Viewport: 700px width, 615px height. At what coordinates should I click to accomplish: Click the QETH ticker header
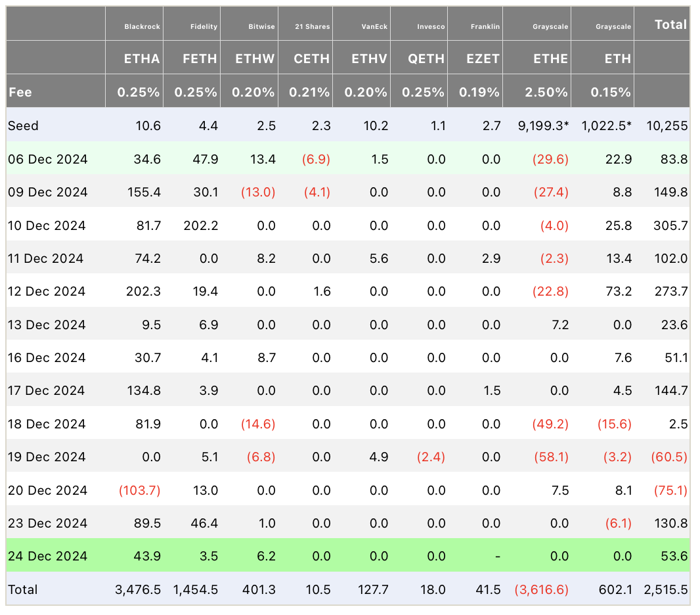click(x=426, y=59)
